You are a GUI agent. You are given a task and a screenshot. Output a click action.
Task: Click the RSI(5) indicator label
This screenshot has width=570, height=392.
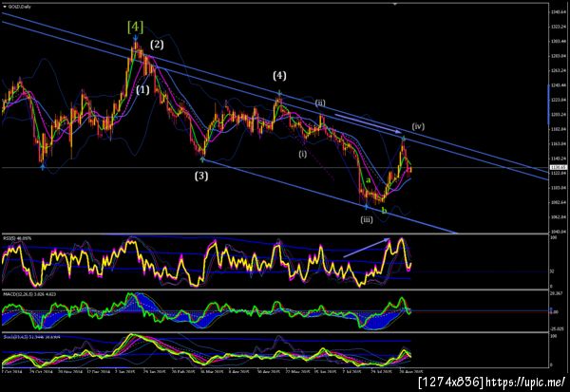(x=17, y=238)
